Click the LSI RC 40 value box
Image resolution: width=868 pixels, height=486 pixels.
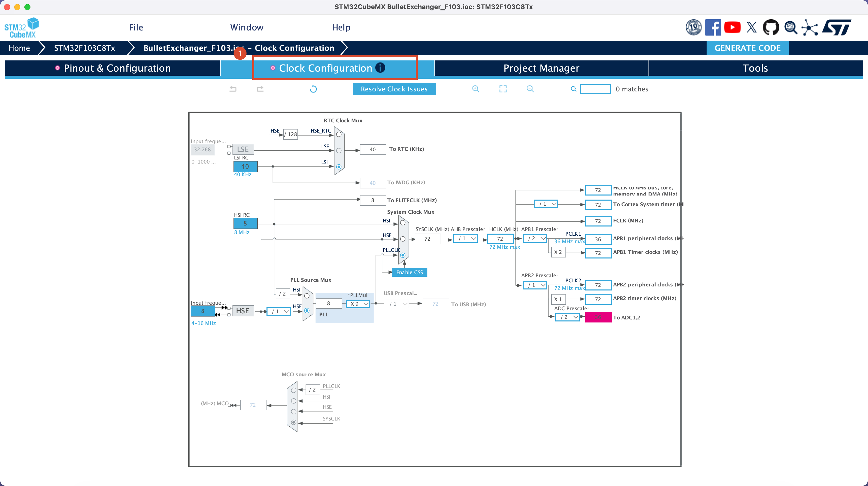(x=246, y=167)
